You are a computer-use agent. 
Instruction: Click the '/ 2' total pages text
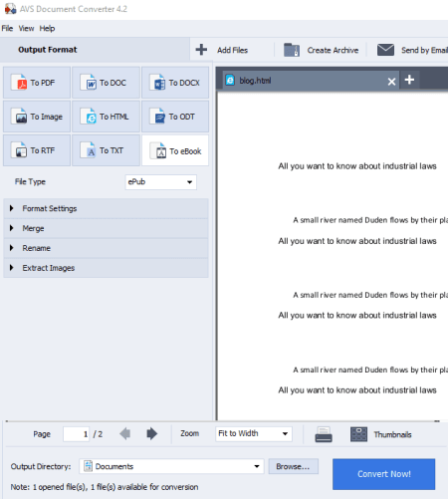98,434
